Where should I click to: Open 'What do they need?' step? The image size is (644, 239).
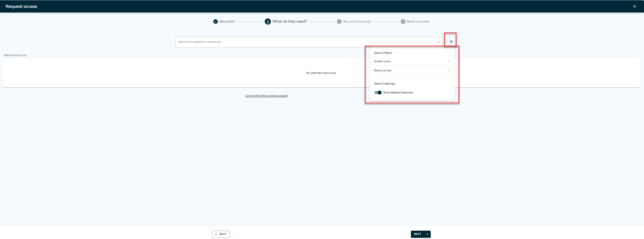pos(290,21)
